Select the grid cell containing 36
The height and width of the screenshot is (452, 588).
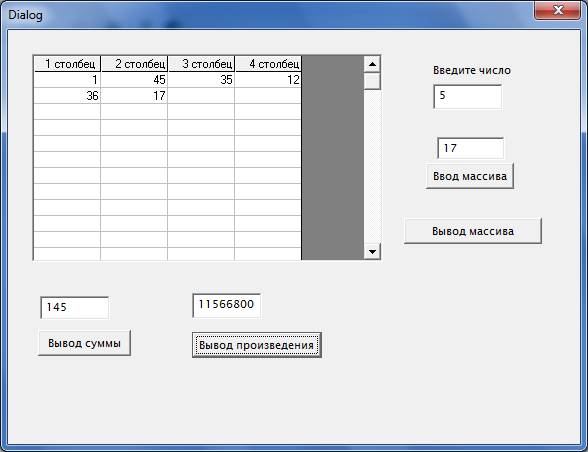coord(67,96)
